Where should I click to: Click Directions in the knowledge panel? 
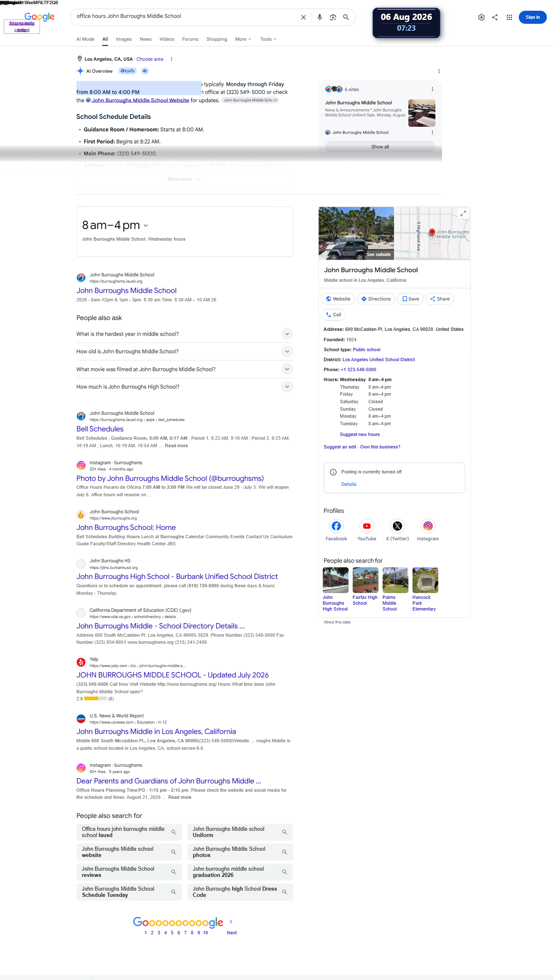(x=376, y=299)
